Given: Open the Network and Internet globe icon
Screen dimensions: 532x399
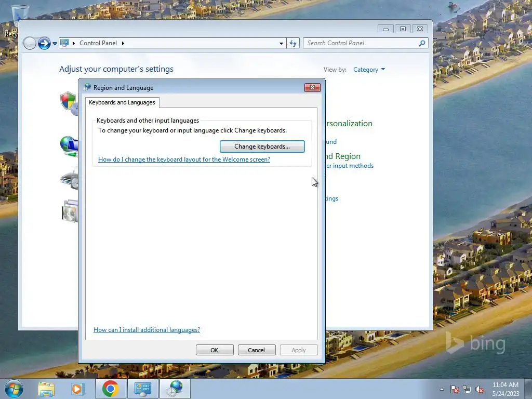Looking at the screenshot, I should [x=69, y=146].
